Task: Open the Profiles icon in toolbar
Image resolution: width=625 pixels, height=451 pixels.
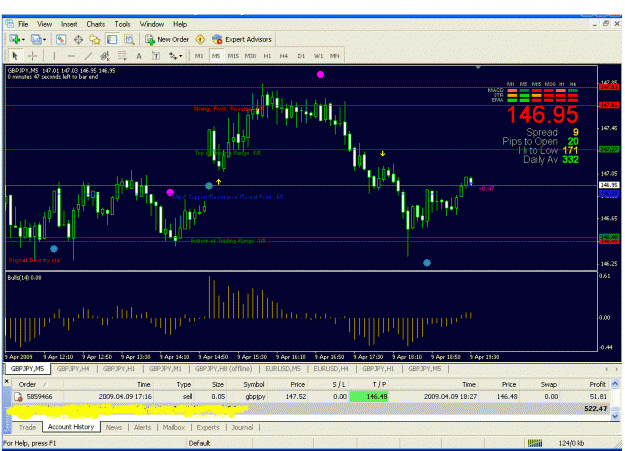Action: [36, 39]
